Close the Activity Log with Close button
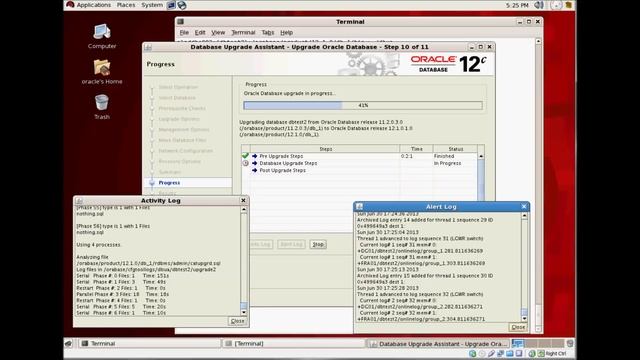 pyautogui.click(x=238, y=321)
